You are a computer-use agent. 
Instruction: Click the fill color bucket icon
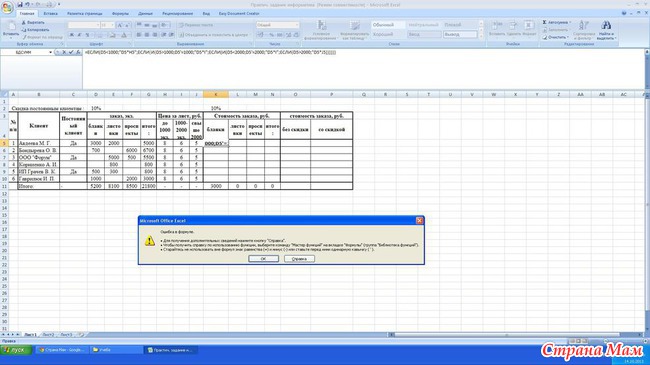pyautogui.click(x=113, y=35)
